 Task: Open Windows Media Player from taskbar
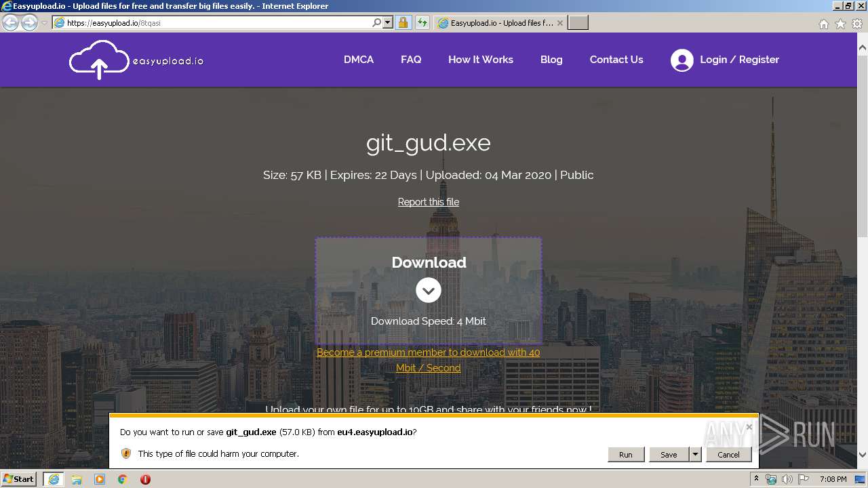100,479
